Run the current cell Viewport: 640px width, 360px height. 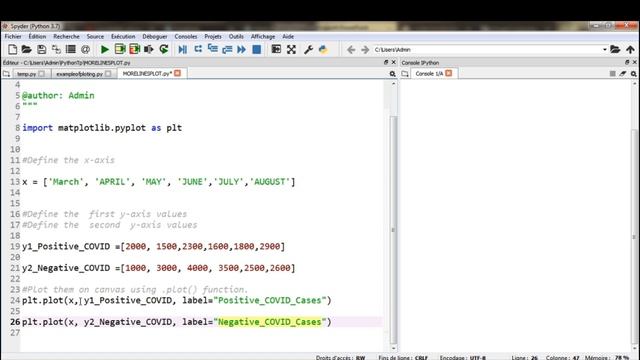(x=120, y=49)
